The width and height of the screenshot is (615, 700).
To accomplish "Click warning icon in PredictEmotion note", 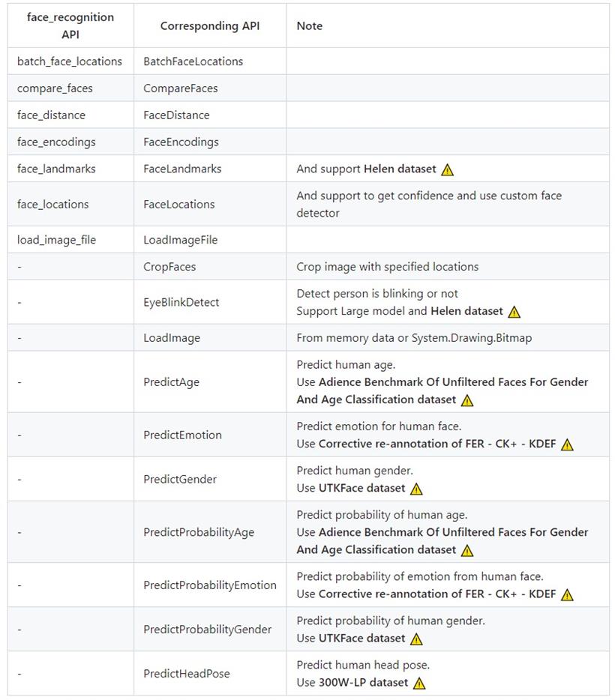I will pyautogui.click(x=567, y=444).
